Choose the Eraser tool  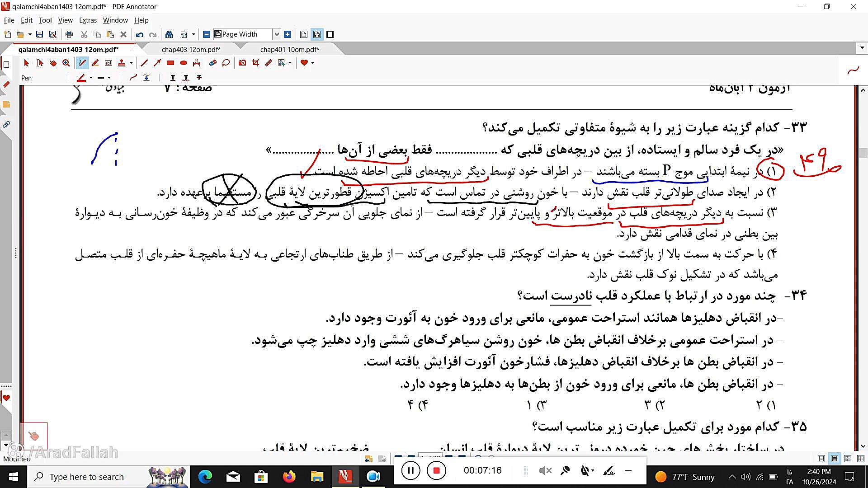tap(212, 63)
